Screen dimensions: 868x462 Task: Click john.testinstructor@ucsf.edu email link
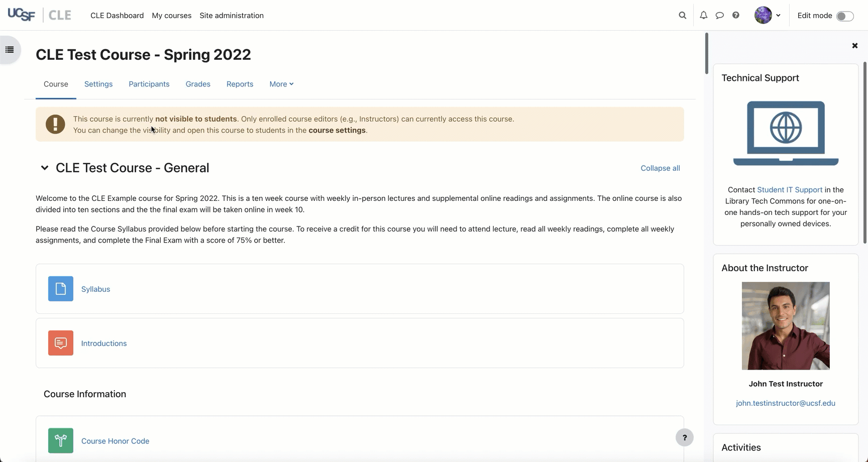coord(786,403)
